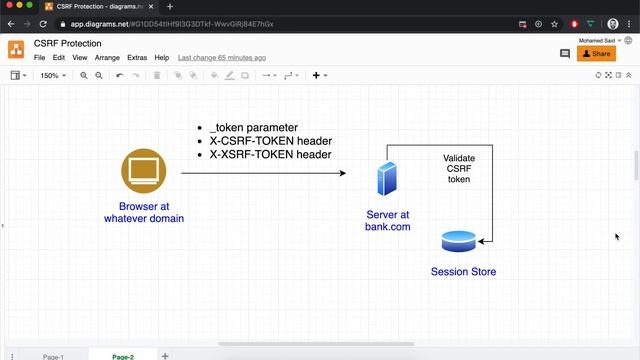640x360 pixels.
Task: Click the language globe icon
Action: coord(628,40)
